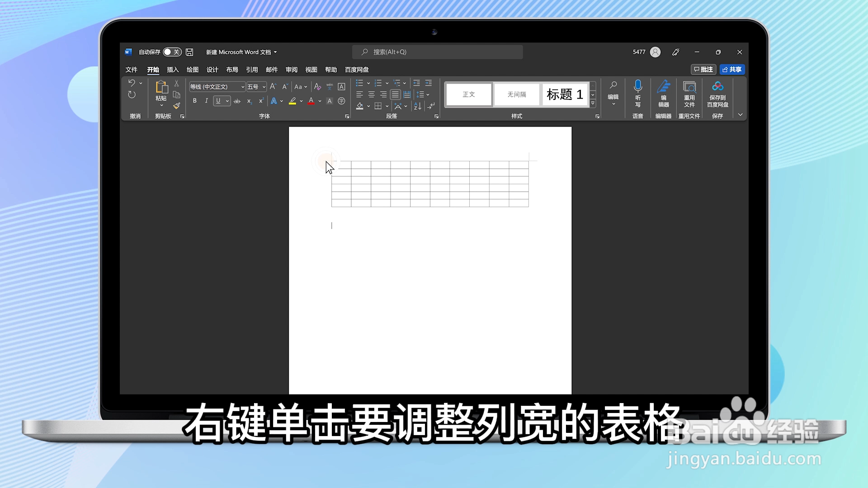The image size is (868, 488).
Task: Click the Format Painter brush icon
Action: [177, 106]
